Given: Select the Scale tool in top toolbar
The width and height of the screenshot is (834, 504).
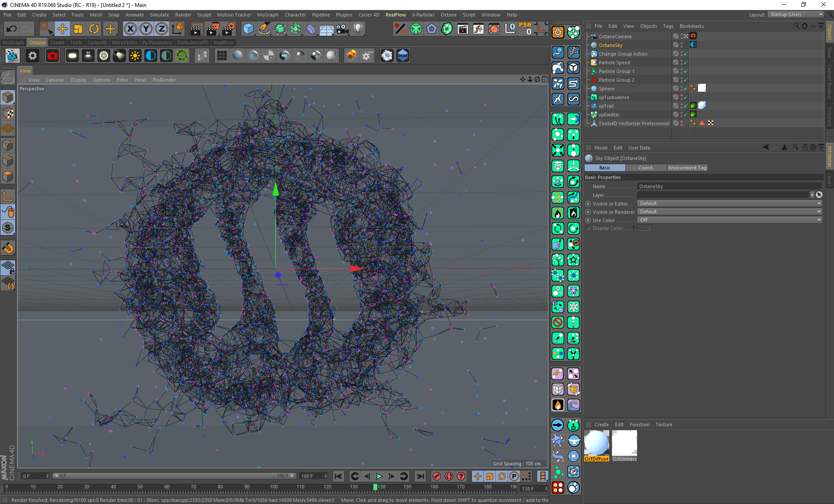Looking at the screenshot, I should pyautogui.click(x=78, y=29).
